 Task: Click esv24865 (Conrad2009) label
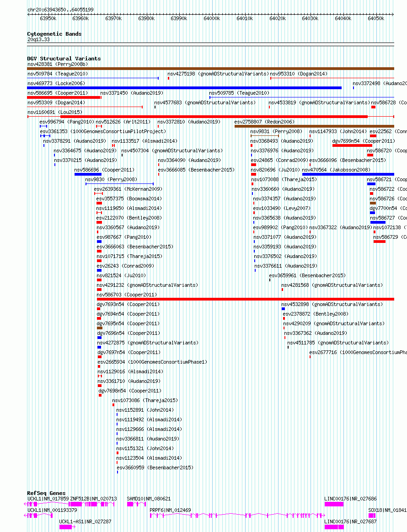click(x=279, y=160)
